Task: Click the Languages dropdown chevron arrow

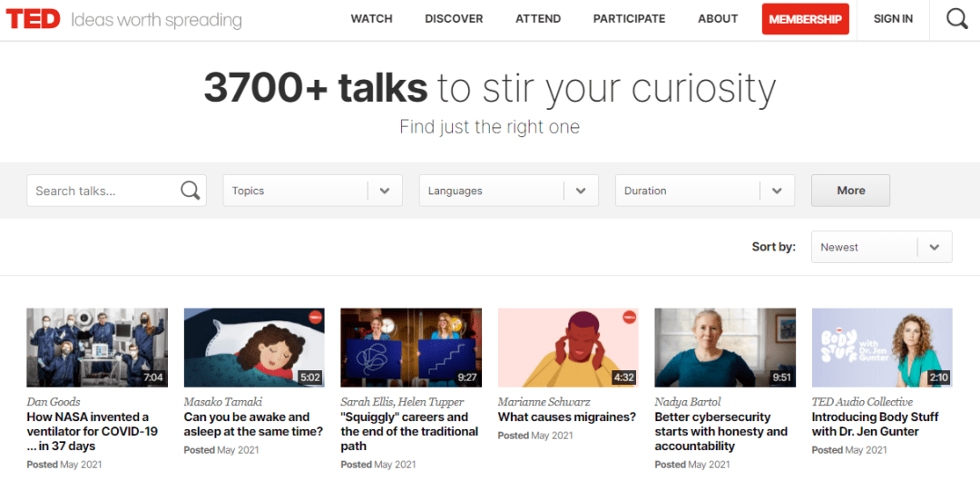Action: pos(582,191)
